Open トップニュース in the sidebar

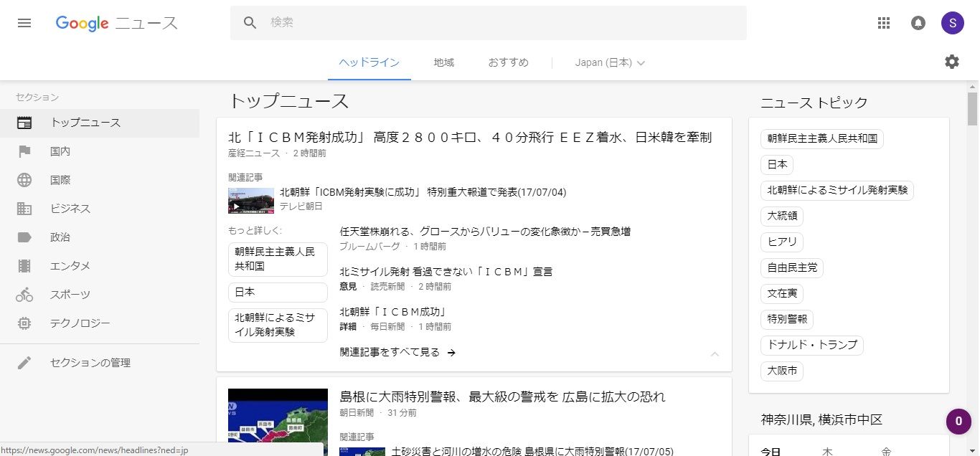(x=100, y=123)
